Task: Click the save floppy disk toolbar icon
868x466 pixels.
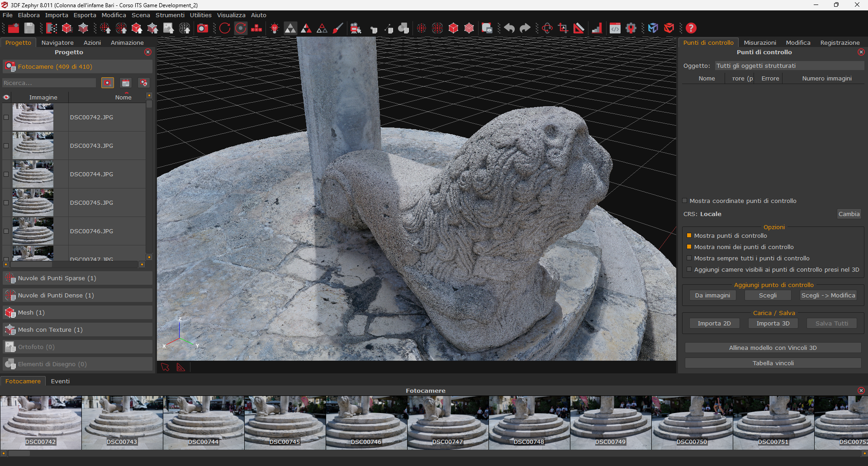Action: [29, 28]
